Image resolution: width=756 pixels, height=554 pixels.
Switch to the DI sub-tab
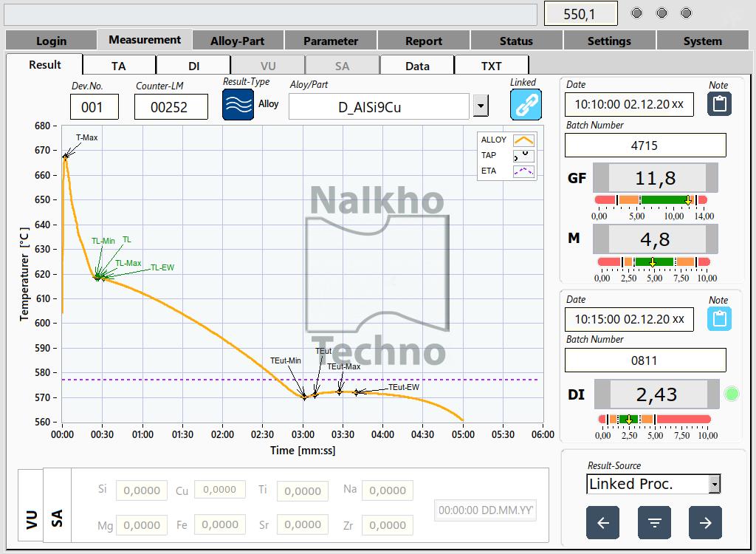pos(193,65)
